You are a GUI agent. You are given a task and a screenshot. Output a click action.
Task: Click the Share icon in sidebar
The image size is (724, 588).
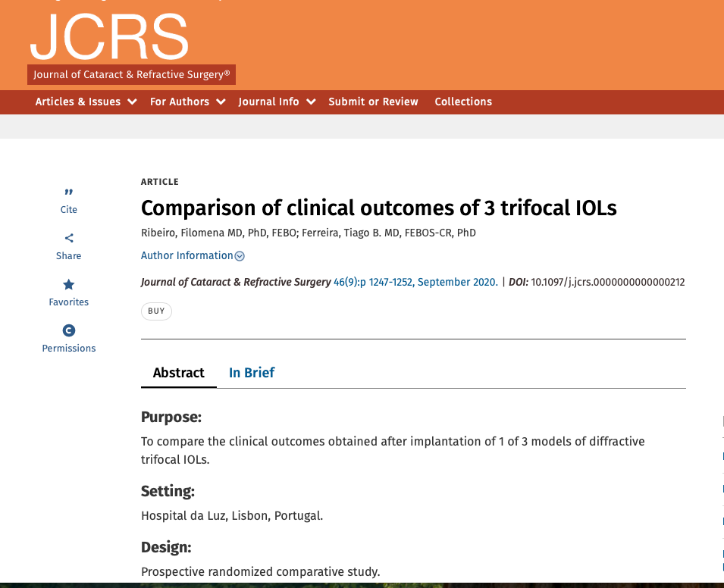click(69, 239)
